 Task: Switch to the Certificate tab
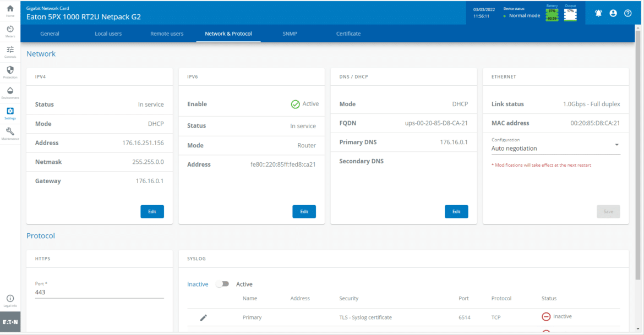point(348,34)
